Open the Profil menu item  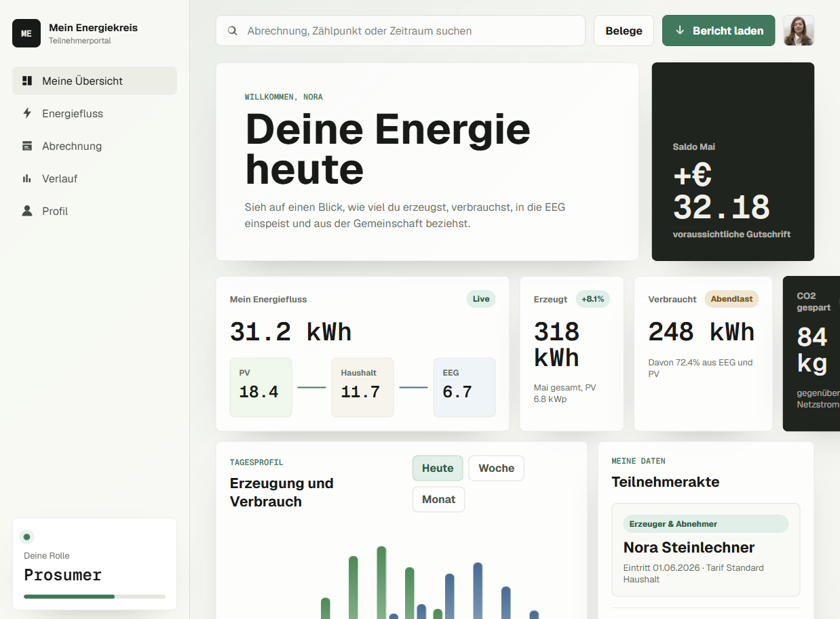point(94,211)
